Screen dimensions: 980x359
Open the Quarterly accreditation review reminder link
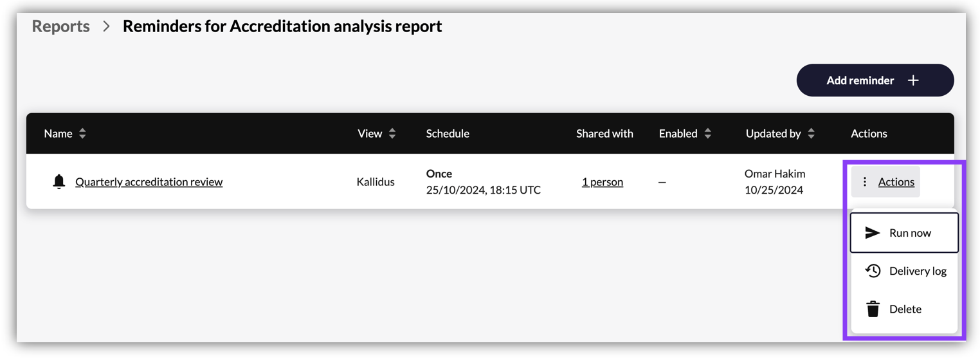coord(149,182)
